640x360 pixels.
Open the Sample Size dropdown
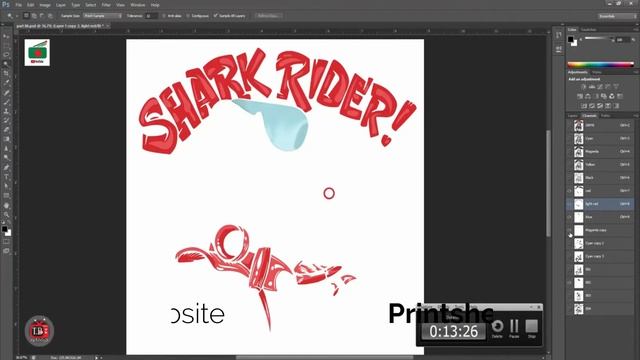pyautogui.click(x=102, y=16)
